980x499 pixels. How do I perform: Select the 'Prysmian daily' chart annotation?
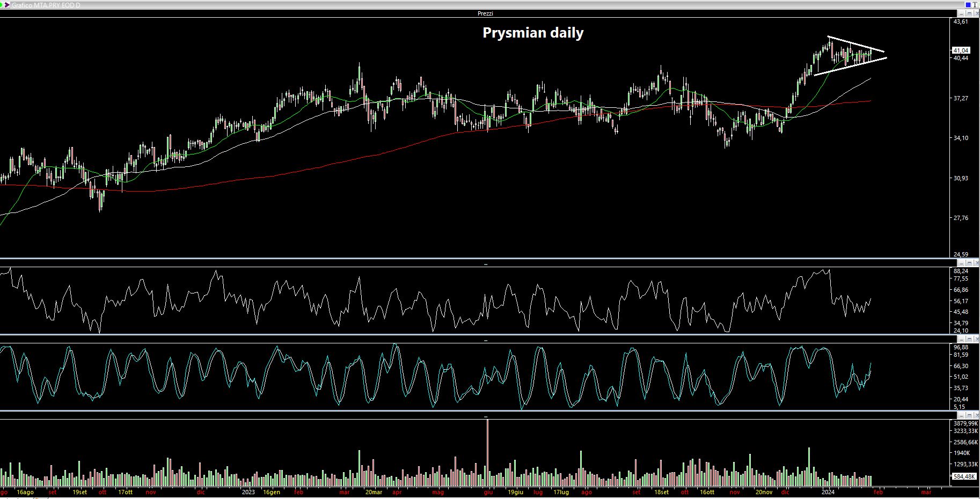coord(533,33)
